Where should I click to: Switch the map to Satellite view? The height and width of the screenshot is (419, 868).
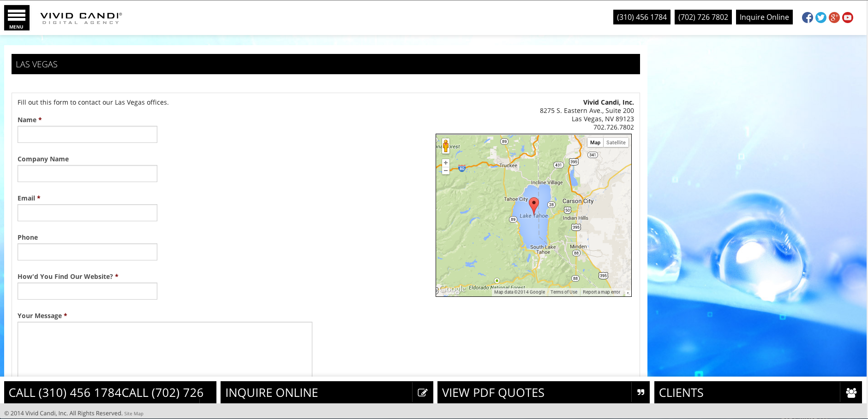pyautogui.click(x=616, y=143)
